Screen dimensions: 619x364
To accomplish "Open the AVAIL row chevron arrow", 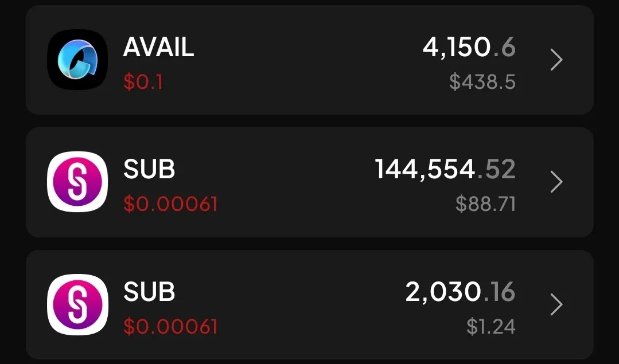I will pyautogui.click(x=556, y=60).
